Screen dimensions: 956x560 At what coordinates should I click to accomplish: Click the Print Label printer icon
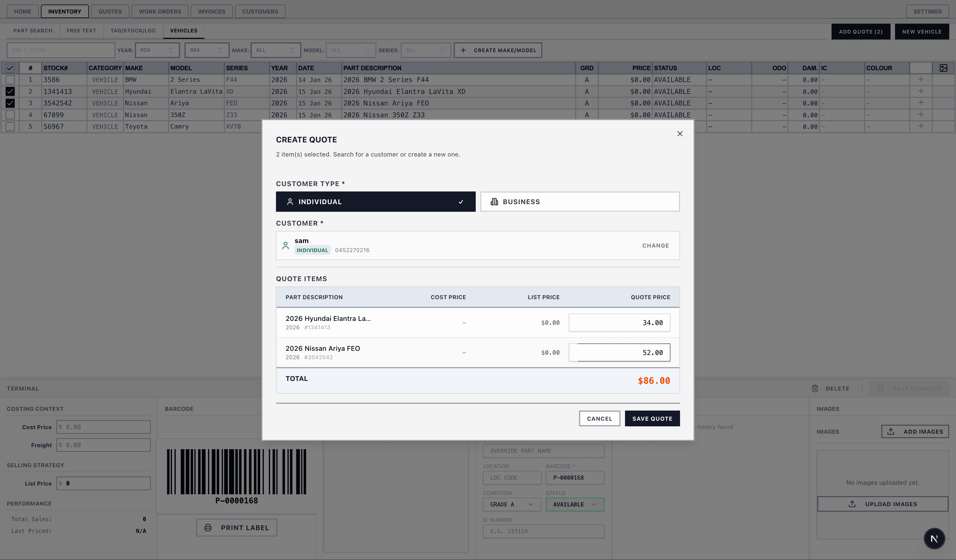pos(208,527)
